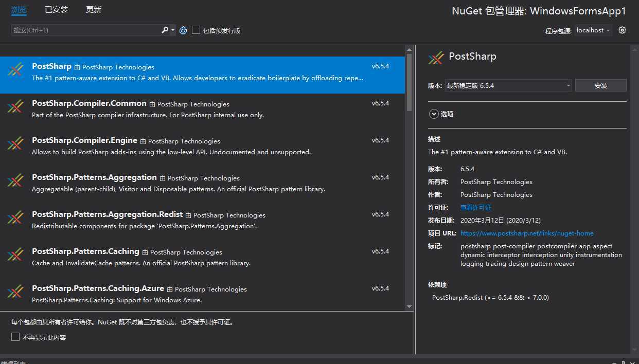
Task: Click the 所有者 value PostSharp Technologies
Action: pos(496,182)
